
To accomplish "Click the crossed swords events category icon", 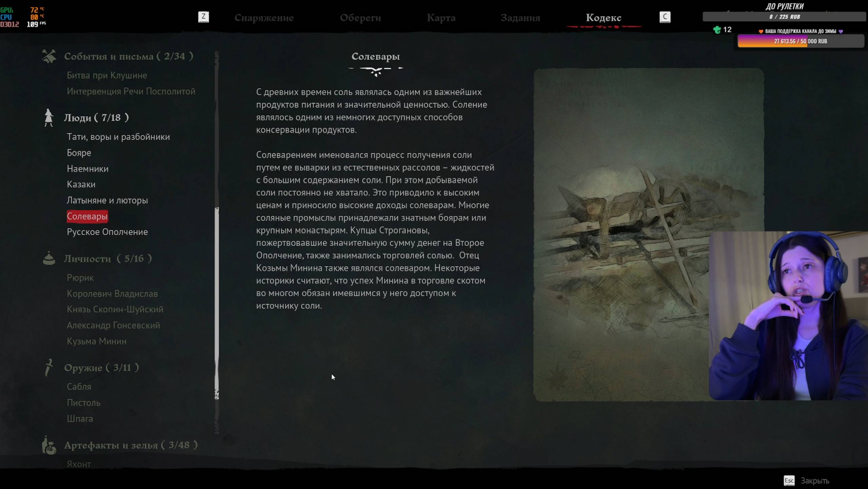I will point(49,56).
